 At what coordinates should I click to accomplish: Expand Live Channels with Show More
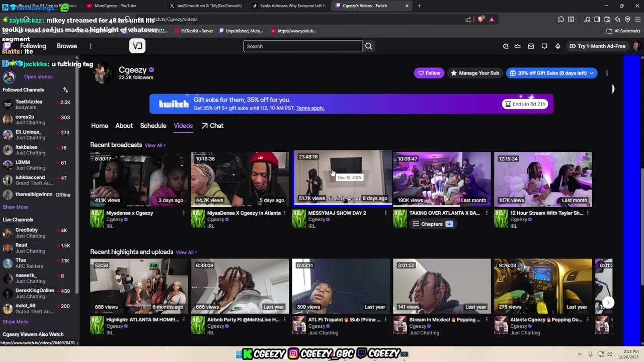click(x=15, y=322)
